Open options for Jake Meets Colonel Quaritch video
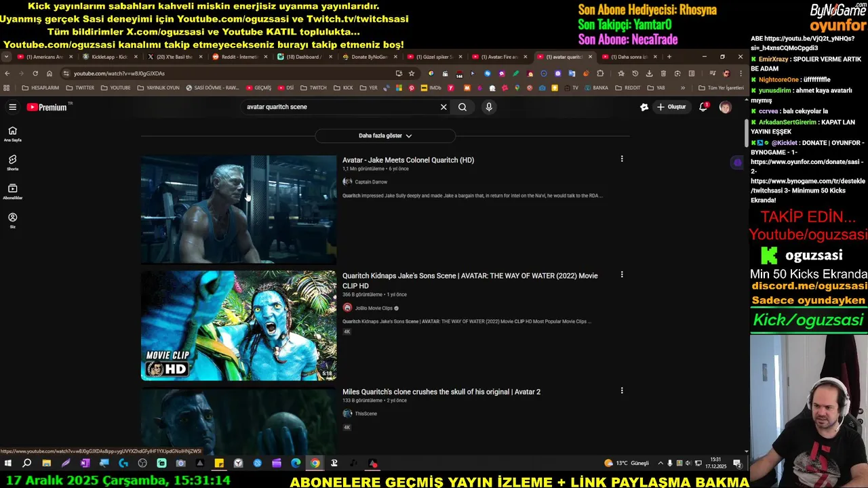868x488 pixels. (622, 159)
